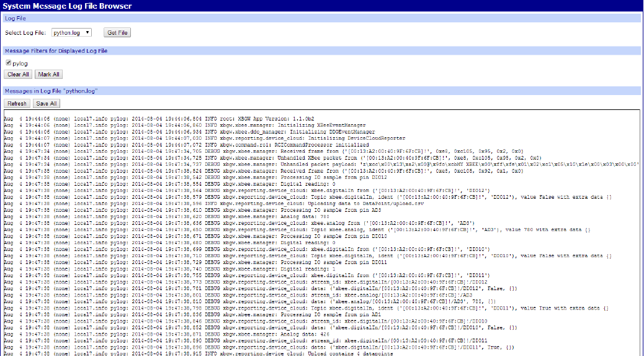Select log line Initializing DDOEventManager
Viewport: 644px width, 356px height.
point(189,132)
